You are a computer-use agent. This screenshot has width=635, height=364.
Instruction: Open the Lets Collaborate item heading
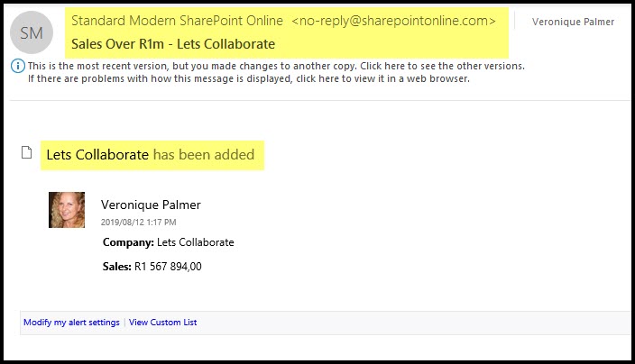[97, 154]
